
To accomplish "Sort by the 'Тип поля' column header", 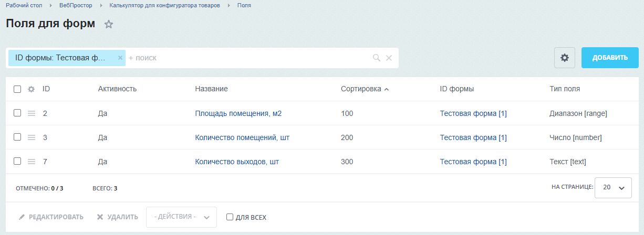I will 565,89.
